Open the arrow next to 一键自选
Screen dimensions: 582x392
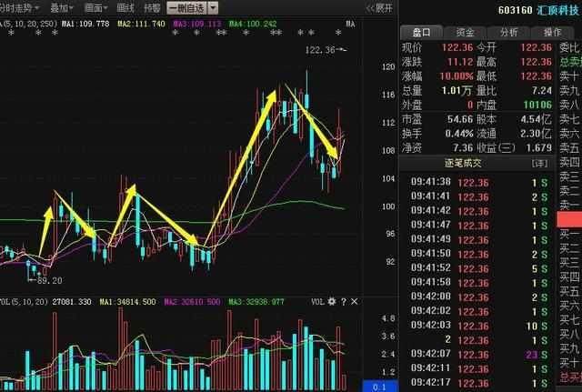pyautogui.click(x=213, y=8)
